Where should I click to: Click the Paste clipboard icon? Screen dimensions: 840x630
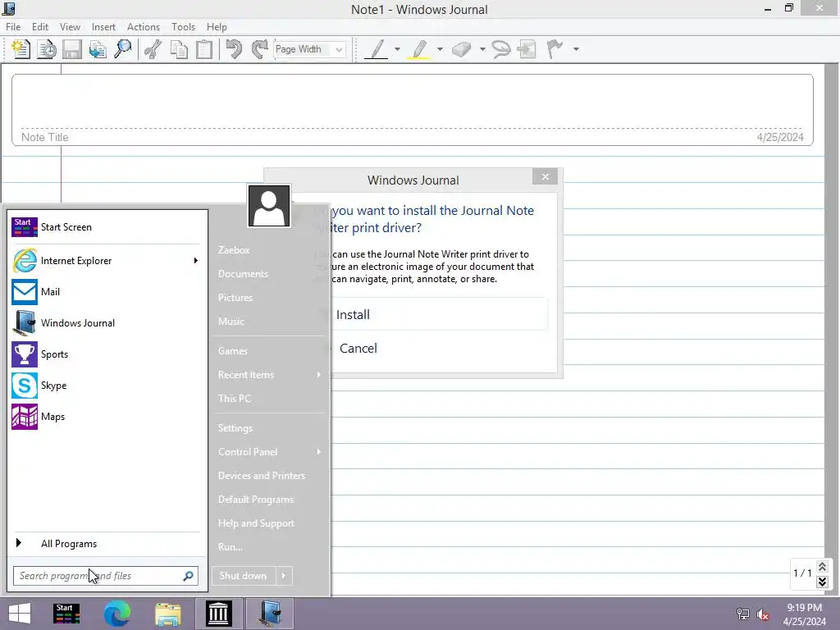(x=204, y=49)
